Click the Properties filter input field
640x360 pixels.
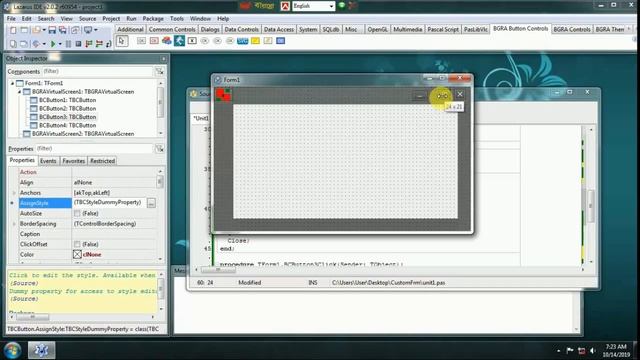click(94, 149)
